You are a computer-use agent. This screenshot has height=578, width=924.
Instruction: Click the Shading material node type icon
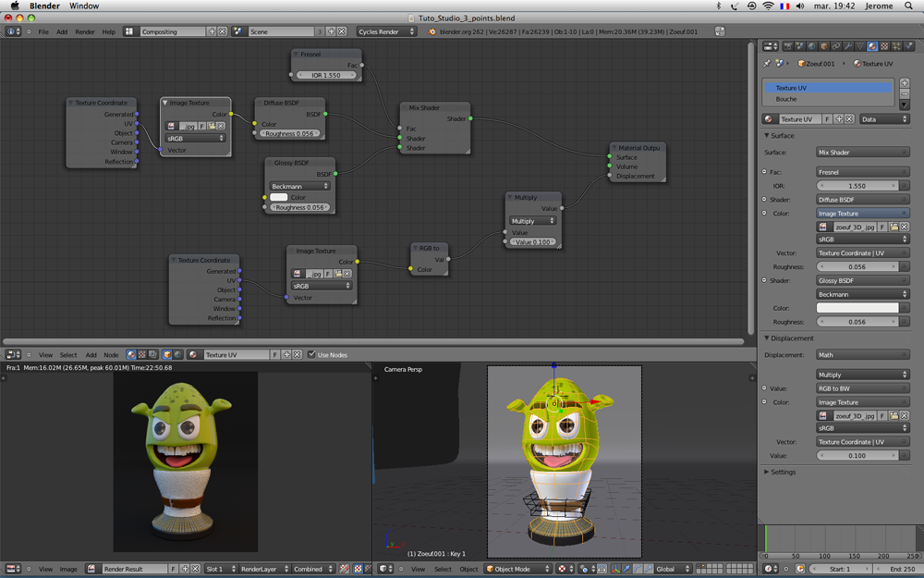point(130,354)
